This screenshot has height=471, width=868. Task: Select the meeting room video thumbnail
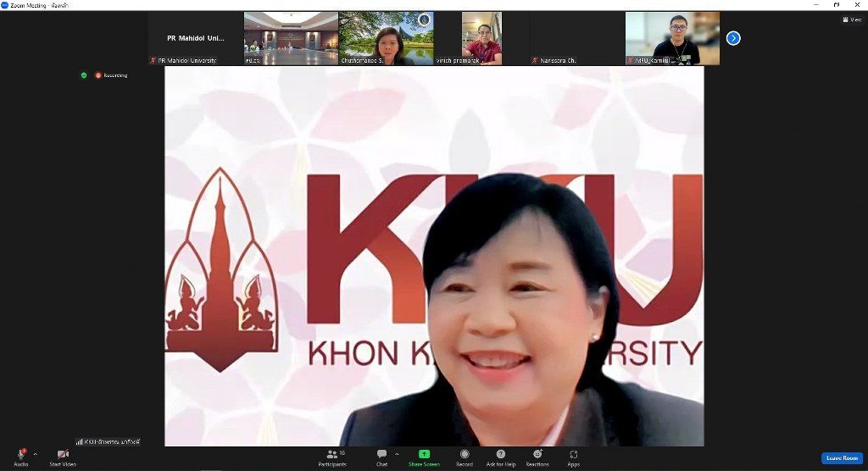[292, 38]
